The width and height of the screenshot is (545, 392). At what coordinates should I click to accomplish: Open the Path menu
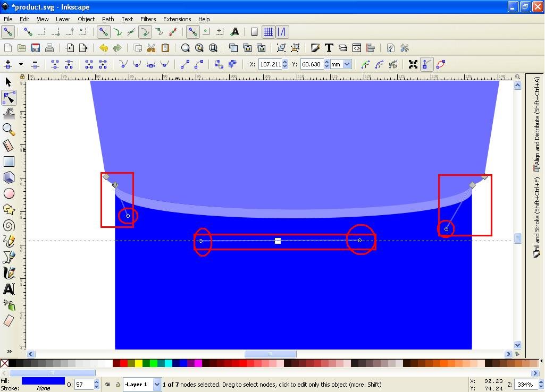click(108, 19)
